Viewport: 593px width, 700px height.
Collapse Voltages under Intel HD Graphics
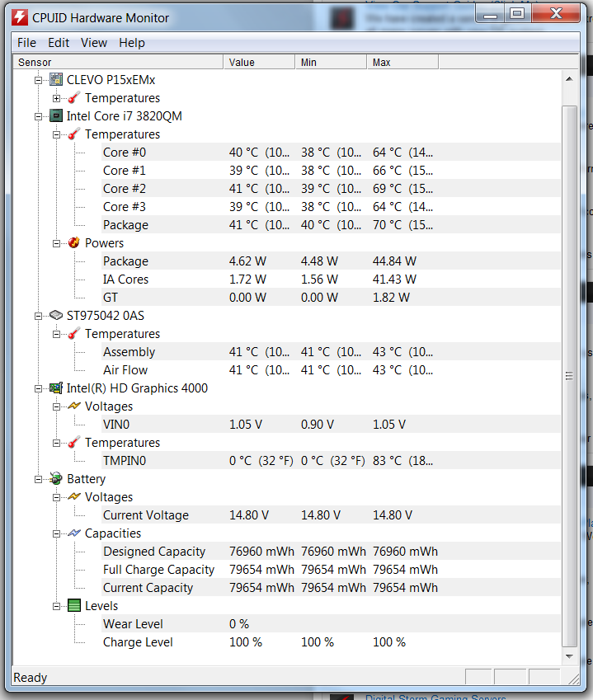[56, 406]
